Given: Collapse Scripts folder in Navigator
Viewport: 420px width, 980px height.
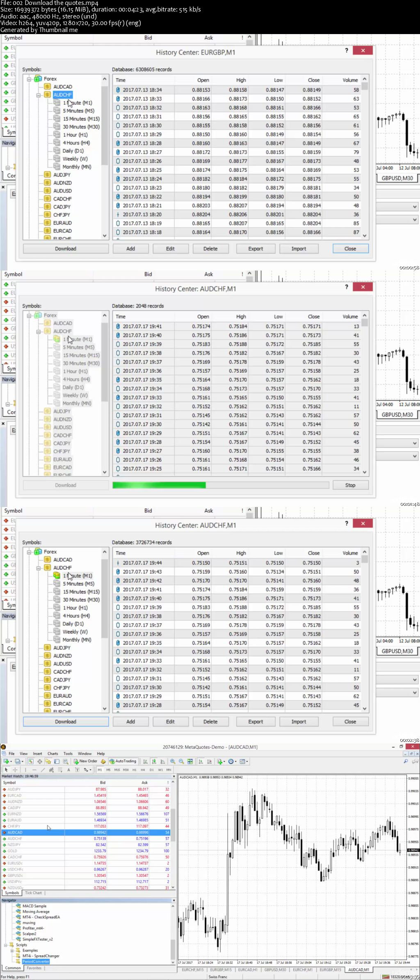Looking at the screenshot, I should click(x=6, y=945).
